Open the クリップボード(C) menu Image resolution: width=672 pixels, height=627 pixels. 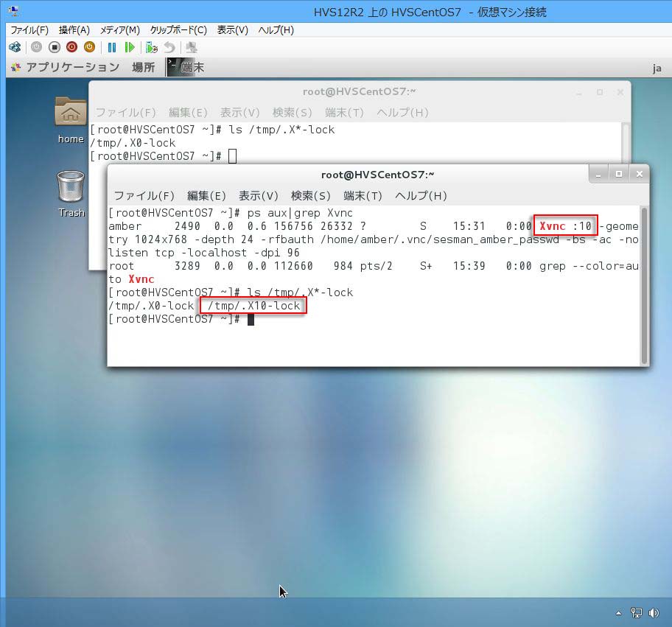[178, 30]
